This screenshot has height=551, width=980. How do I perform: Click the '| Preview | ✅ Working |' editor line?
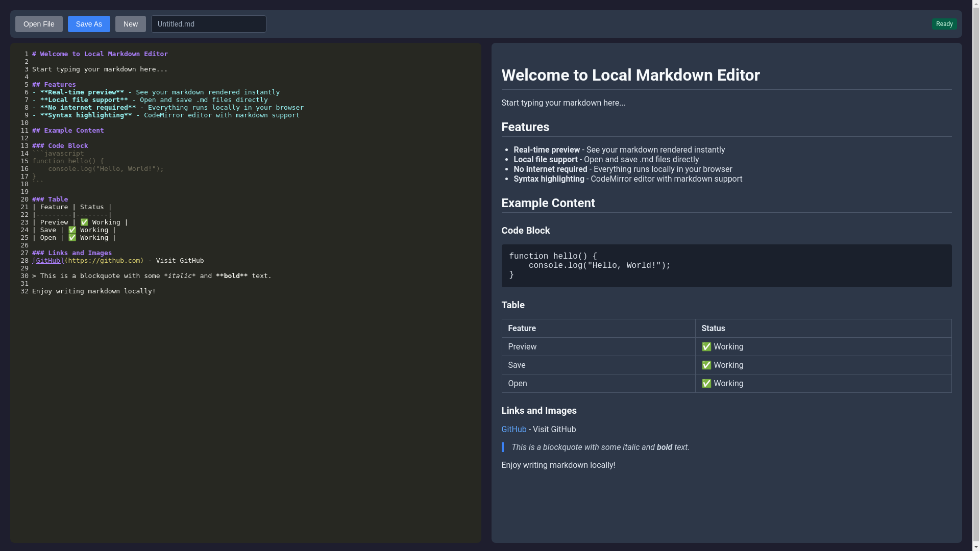tap(80, 222)
